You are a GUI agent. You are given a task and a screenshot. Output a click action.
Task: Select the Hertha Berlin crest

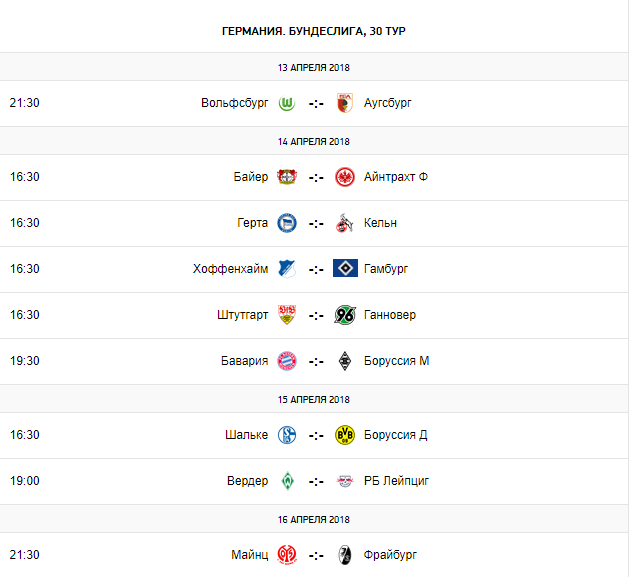tap(287, 223)
